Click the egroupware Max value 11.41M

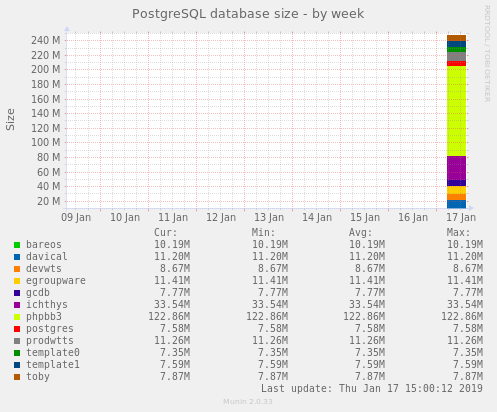coord(465,280)
